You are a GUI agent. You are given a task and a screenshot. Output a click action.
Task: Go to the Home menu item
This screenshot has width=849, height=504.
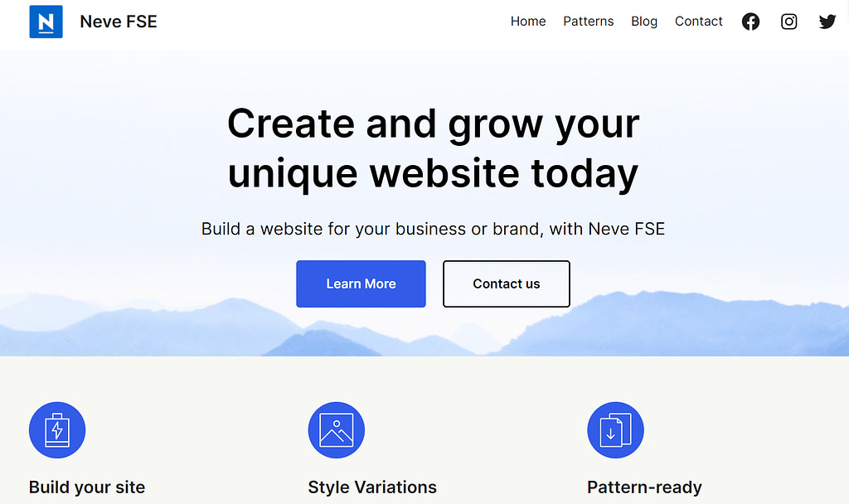(528, 21)
